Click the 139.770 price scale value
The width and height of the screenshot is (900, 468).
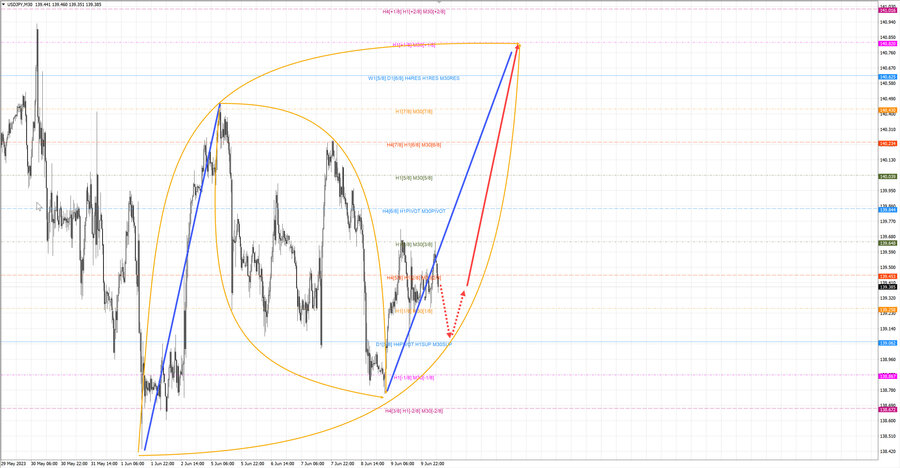tap(887, 222)
